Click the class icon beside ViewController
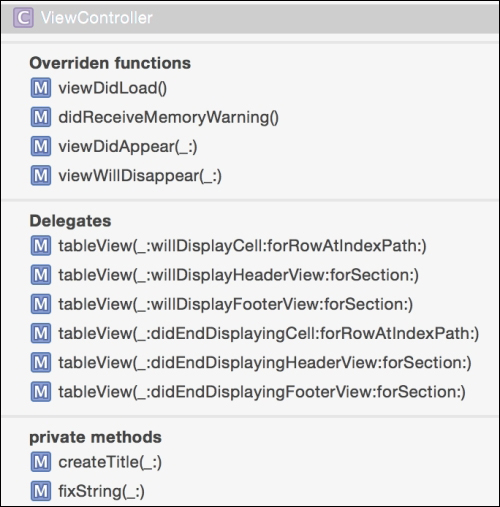The width and height of the screenshot is (500, 507). pyautogui.click(x=23, y=18)
